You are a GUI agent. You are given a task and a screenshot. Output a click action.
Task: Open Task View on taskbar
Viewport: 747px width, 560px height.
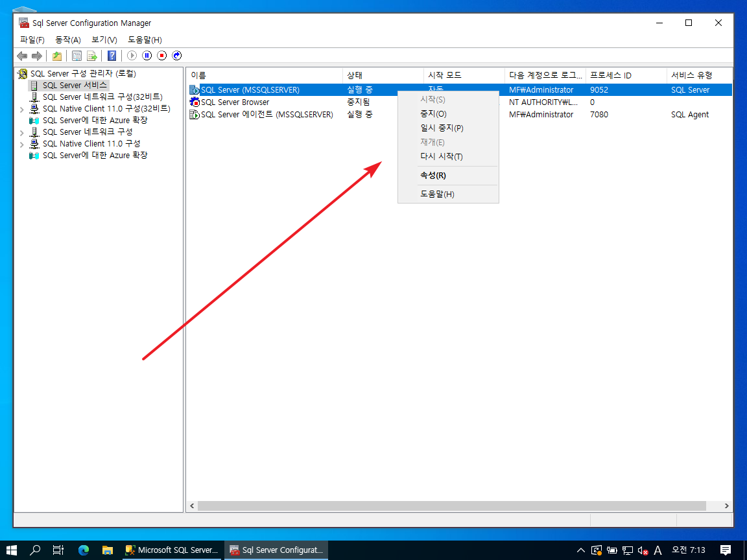tap(58, 550)
